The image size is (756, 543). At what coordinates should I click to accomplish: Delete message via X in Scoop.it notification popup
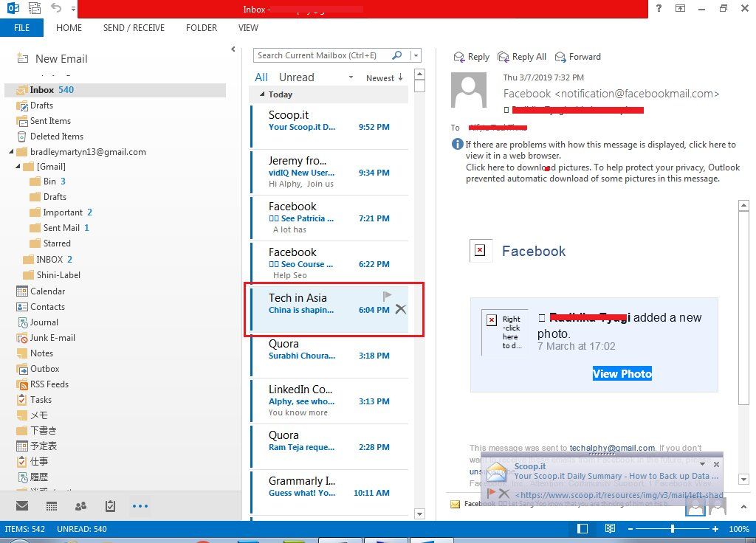click(504, 494)
